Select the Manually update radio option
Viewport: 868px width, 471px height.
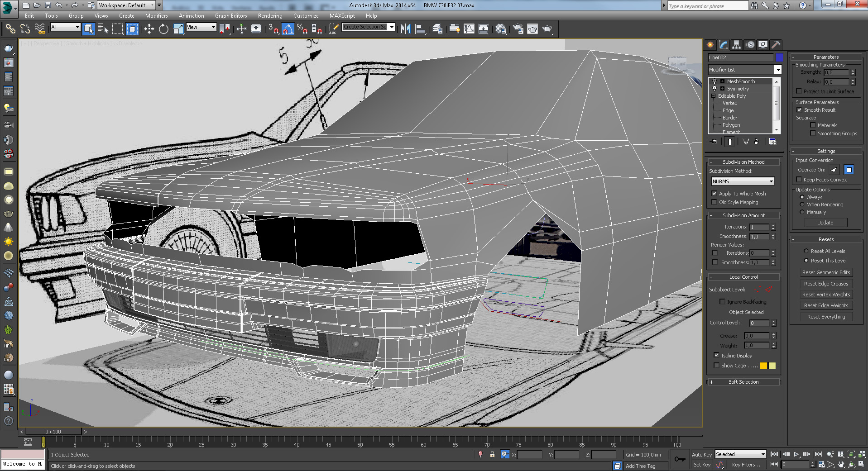click(x=802, y=212)
